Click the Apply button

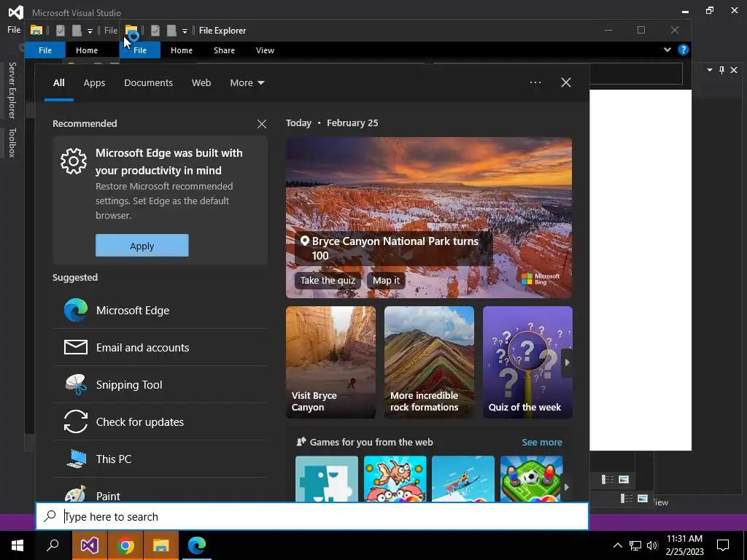142,245
